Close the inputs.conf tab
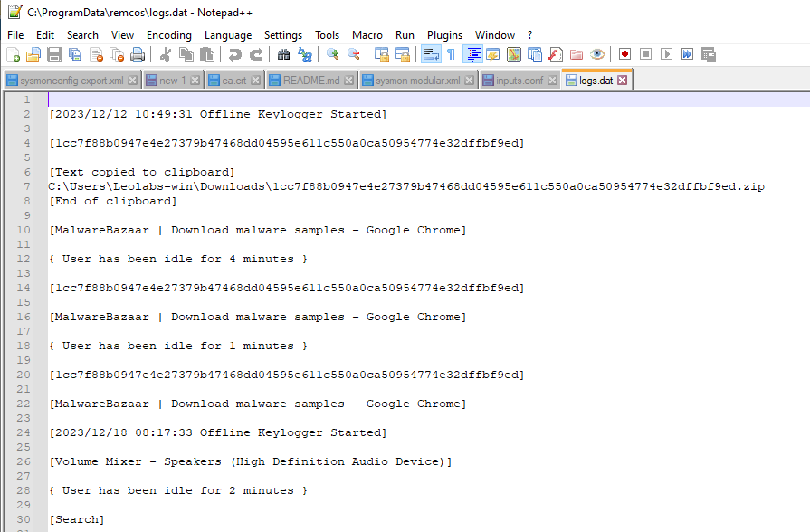The width and height of the screenshot is (810, 532). pyautogui.click(x=553, y=80)
